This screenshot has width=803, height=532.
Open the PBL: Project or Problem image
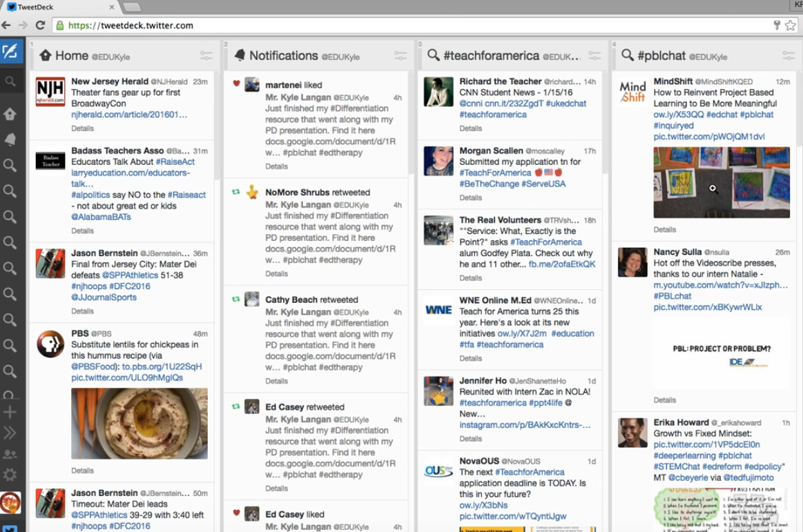click(722, 353)
